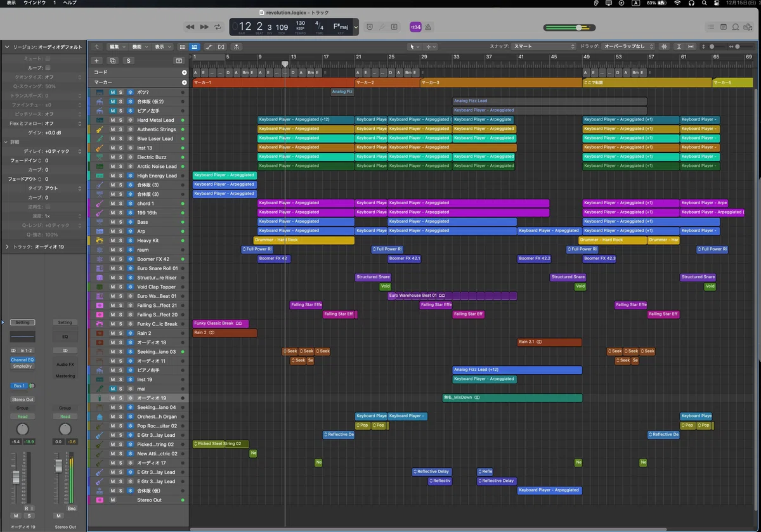
Task: Click the list editors icon in control bar
Action: tap(710, 27)
